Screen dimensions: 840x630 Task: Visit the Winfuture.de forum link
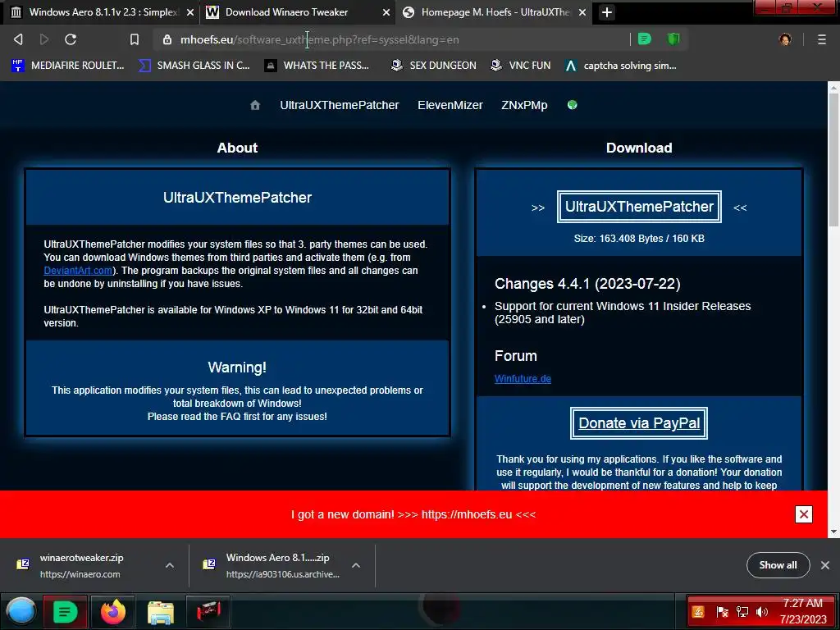click(523, 379)
